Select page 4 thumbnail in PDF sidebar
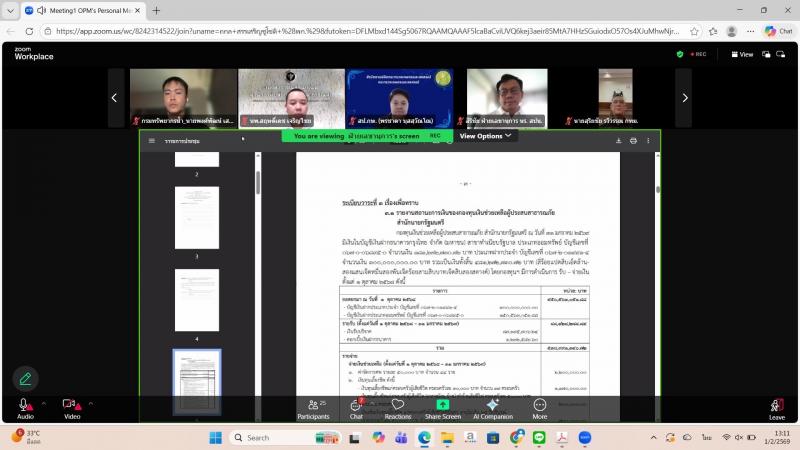 click(196, 301)
